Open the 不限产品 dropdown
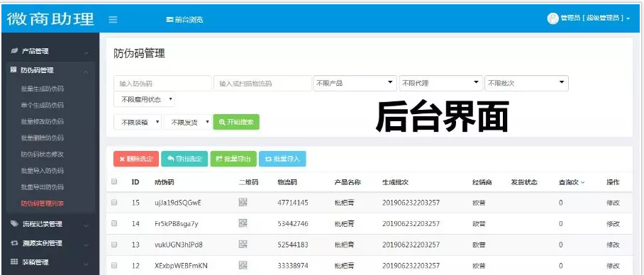 click(x=355, y=83)
